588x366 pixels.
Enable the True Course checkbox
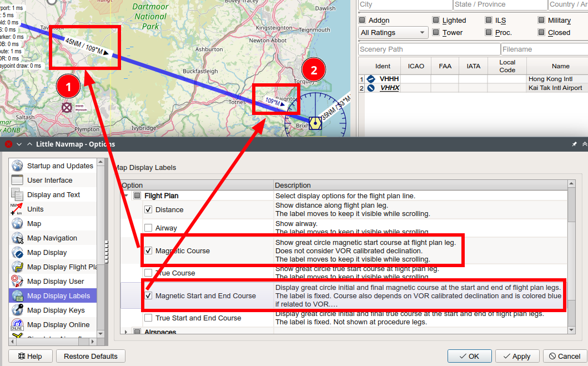pos(148,273)
